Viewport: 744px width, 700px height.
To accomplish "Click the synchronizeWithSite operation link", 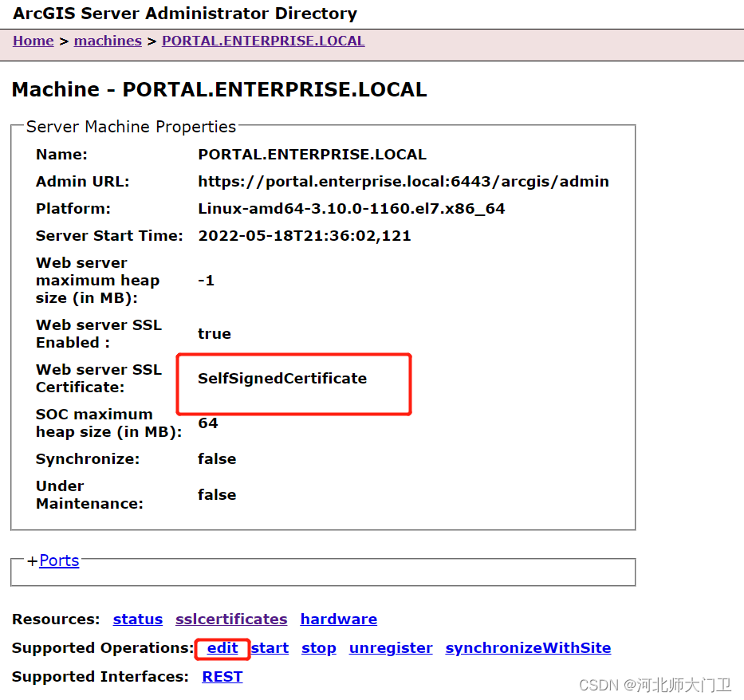I will 528,648.
